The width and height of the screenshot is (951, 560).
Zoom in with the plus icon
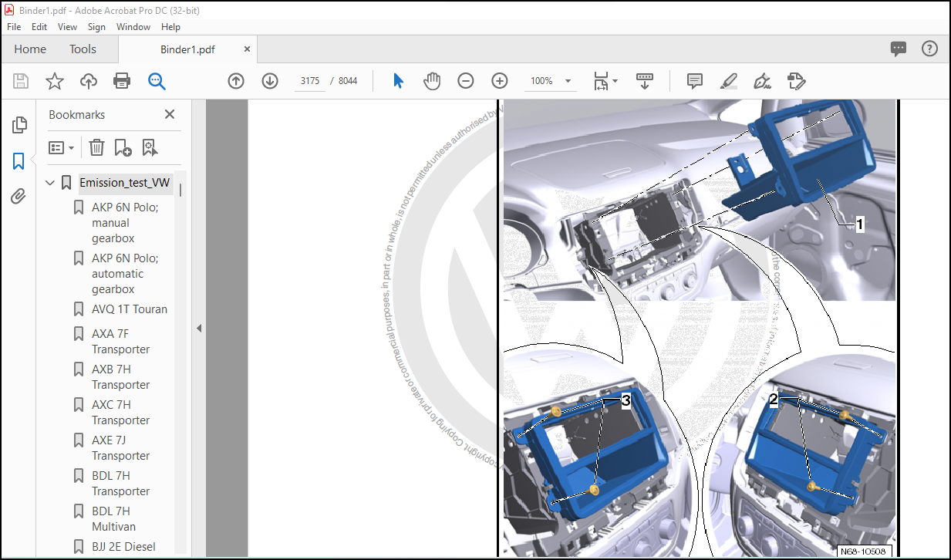(500, 81)
